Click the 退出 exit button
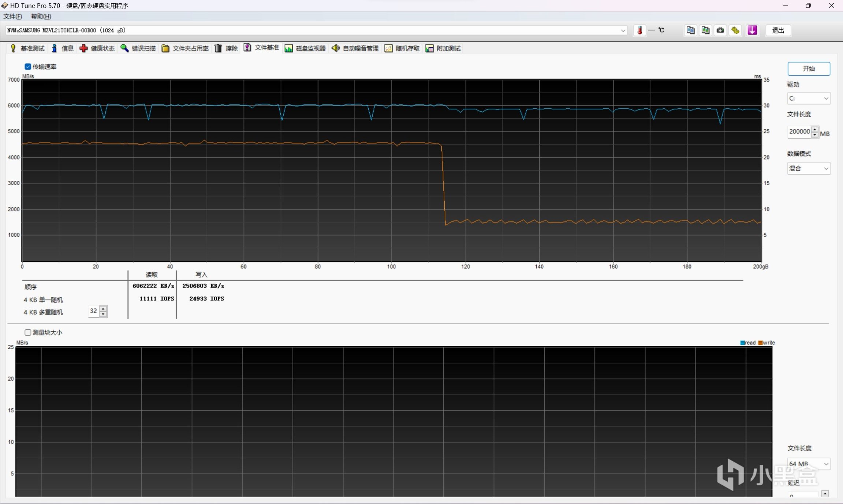 pyautogui.click(x=778, y=30)
